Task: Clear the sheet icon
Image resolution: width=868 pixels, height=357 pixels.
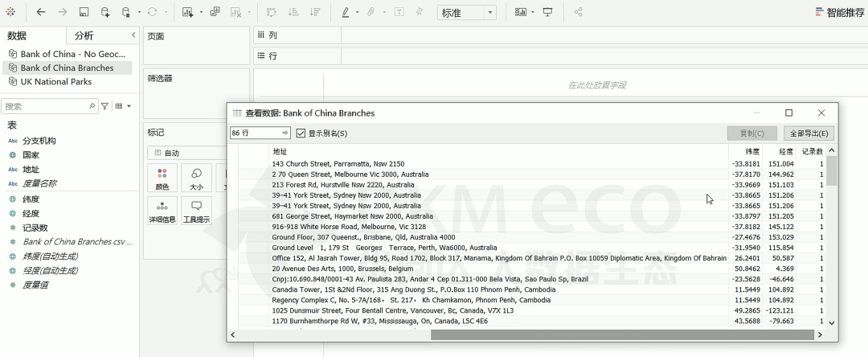Action: 236,11
